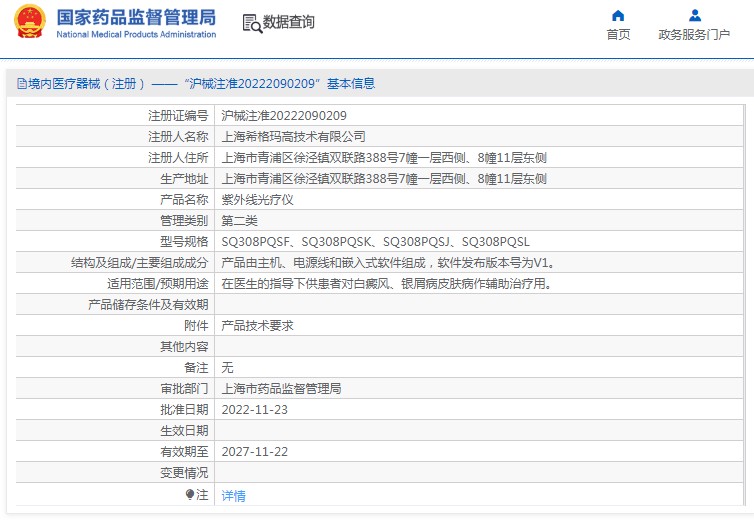Click the 生产地址 label
The image size is (754, 522).
click(184, 179)
